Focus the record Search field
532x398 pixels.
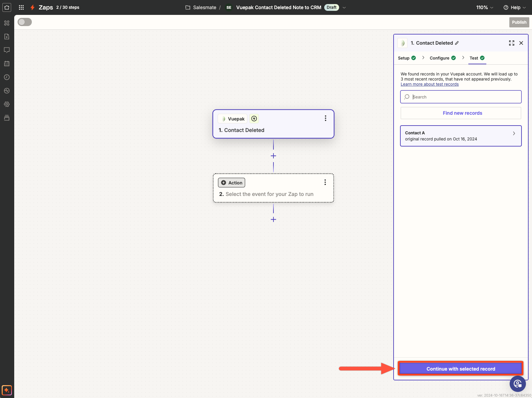point(464,97)
